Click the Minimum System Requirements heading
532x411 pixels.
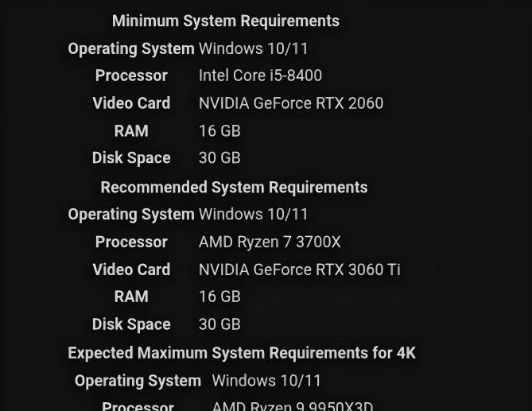coord(226,21)
